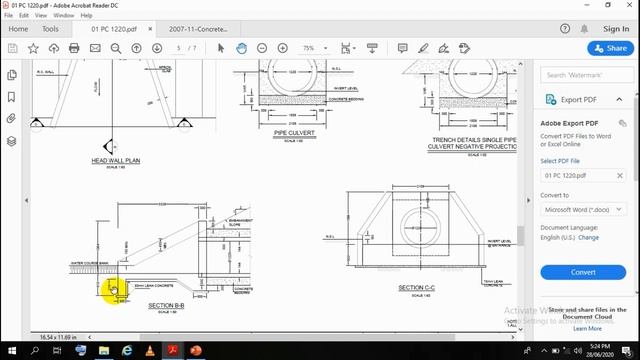
Task: Open Page Thumbnails side panel
Action: coord(12,75)
